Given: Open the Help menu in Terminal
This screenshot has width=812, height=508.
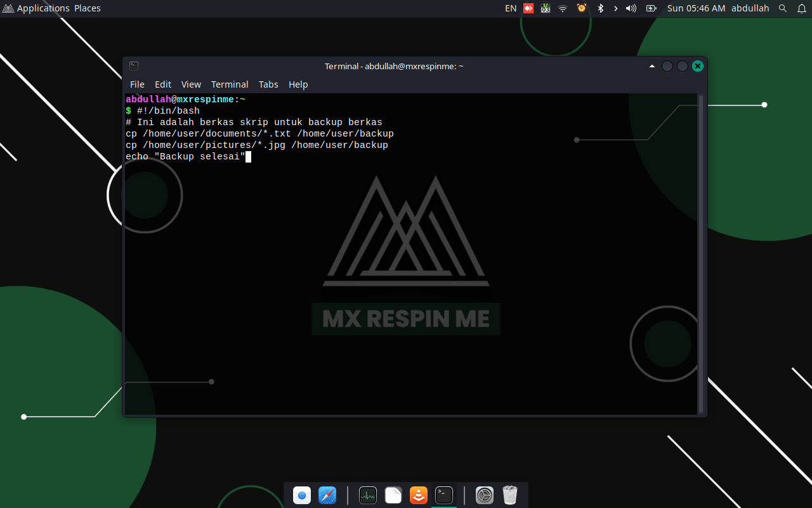Looking at the screenshot, I should pyautogui.click(x=298, y=84).
